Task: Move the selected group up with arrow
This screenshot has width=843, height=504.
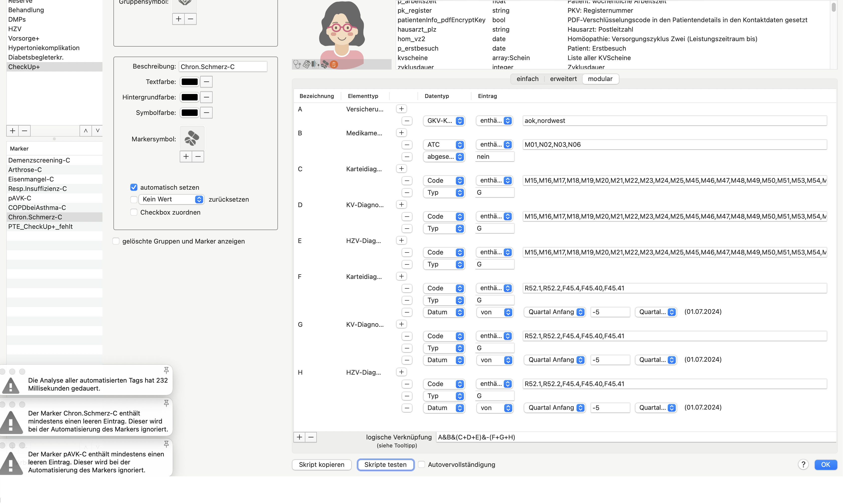Action: [x=85, y=131]
